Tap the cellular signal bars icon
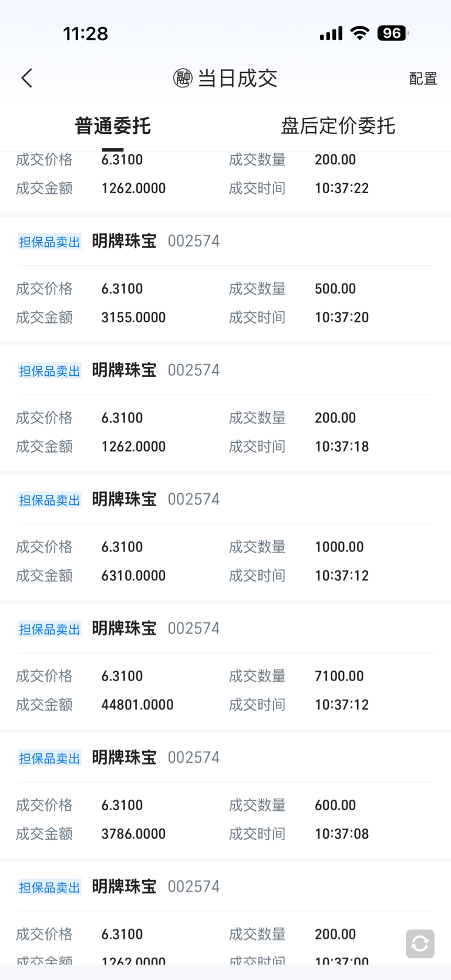This screenshot has width=451, height=980. (x=331, y=33)
